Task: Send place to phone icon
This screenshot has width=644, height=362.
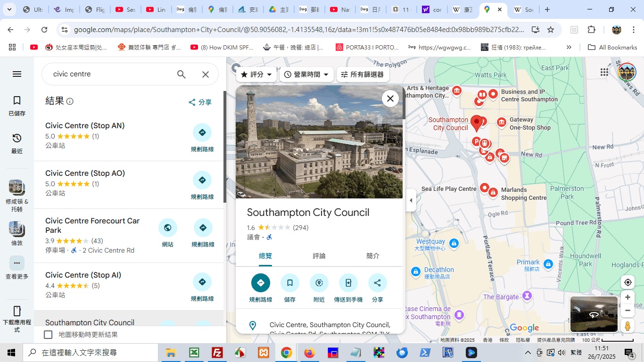Action: [x=348, y=283]
